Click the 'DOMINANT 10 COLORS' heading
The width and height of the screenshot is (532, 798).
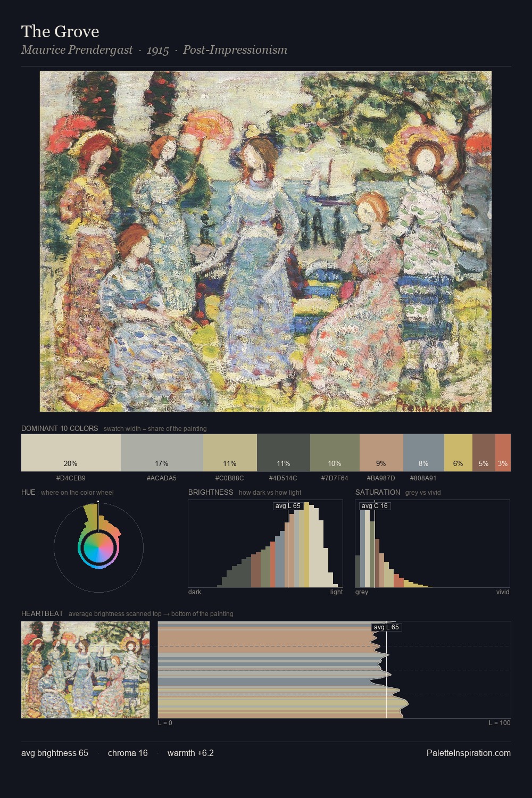[x=60, y=428]
